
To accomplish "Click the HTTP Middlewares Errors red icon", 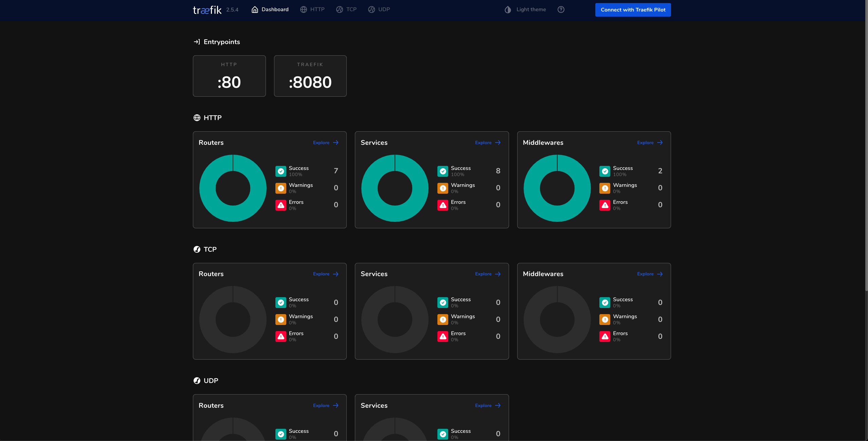I will (605, 205).
